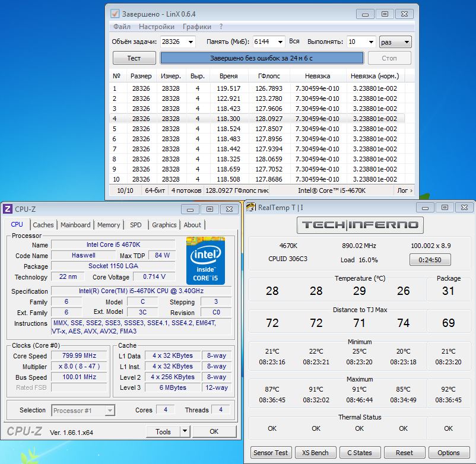Minimize the LinX window
Viewport: 476px width, 464px height.
[366, 14]
